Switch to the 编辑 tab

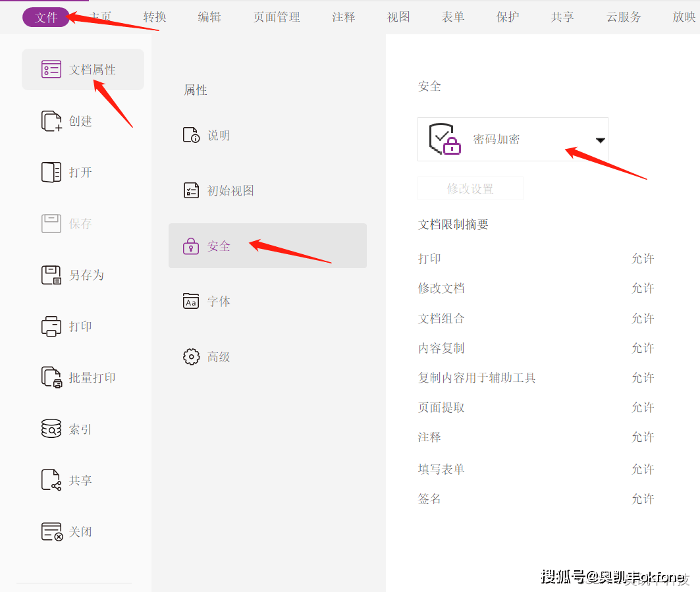pos(209,17)
